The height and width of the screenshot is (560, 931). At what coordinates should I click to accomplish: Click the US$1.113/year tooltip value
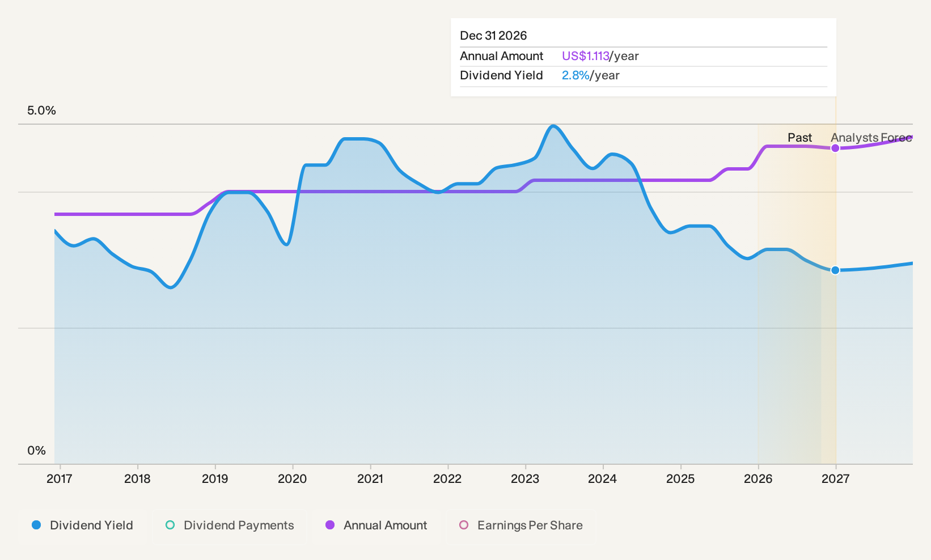[x=600, y=56]
